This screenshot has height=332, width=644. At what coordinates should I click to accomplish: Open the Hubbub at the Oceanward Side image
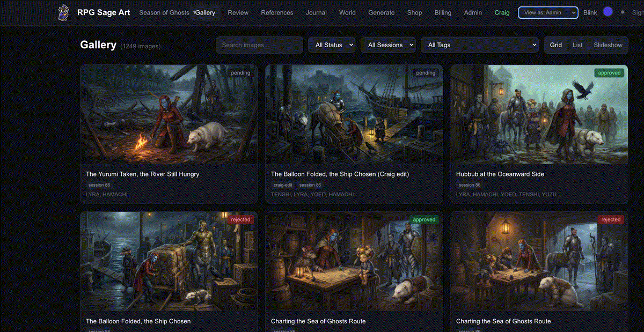tap(539, 114)
